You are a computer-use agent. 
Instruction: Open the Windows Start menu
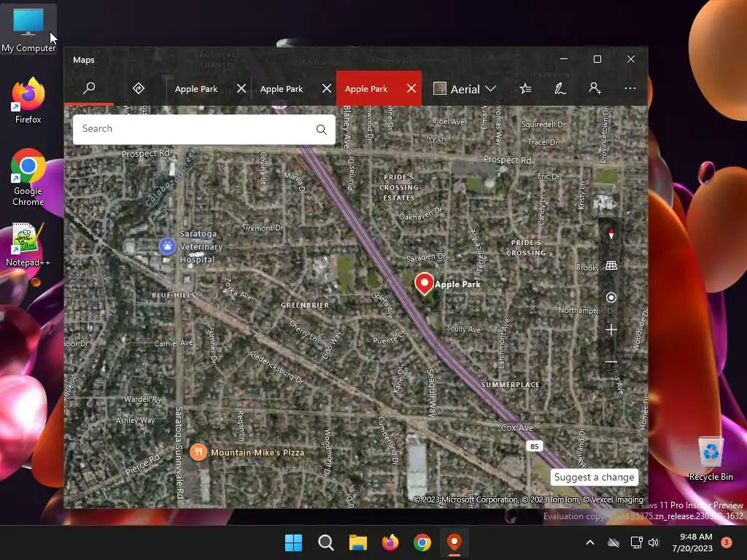[293, 542]
